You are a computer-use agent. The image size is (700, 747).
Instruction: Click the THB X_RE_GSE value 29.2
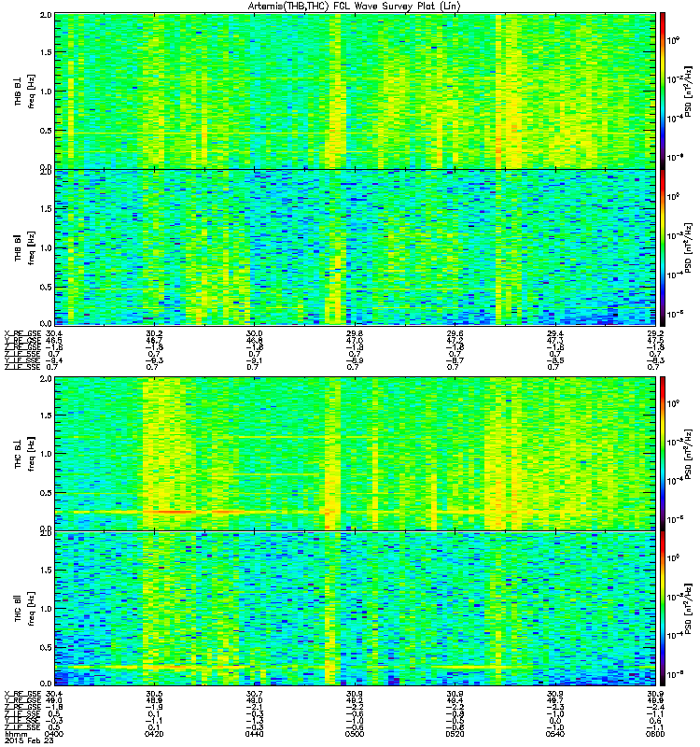click(x=655, y=333)
